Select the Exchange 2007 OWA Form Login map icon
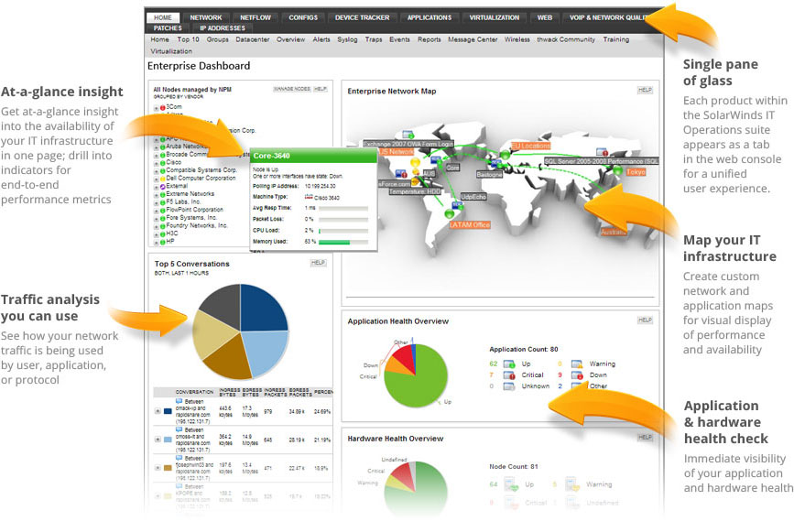The image size is (794, 532). [408, 136]
